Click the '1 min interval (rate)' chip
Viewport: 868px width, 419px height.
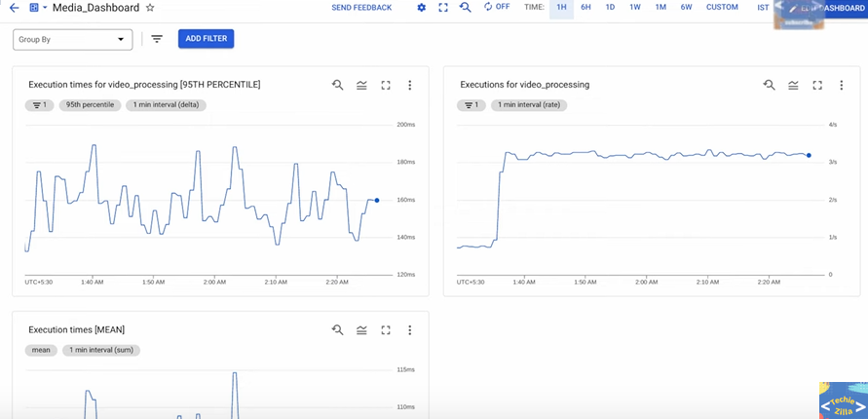[529, 104]
